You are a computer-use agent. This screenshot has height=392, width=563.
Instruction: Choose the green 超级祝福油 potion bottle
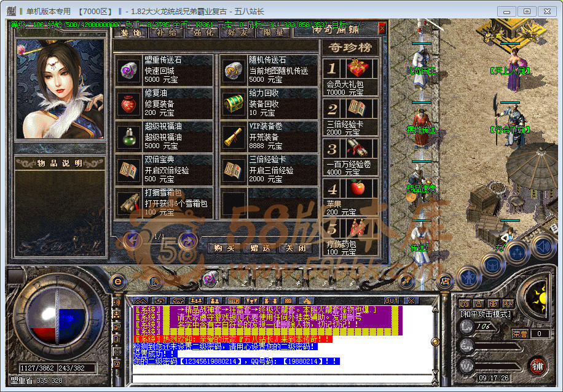pos(128,137)
